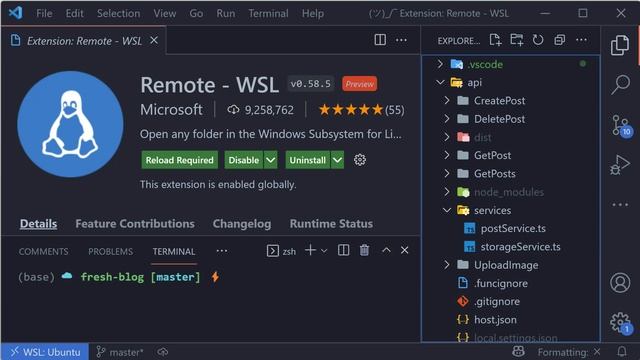Switch to the Runtime Status tab

click(331, 224)
